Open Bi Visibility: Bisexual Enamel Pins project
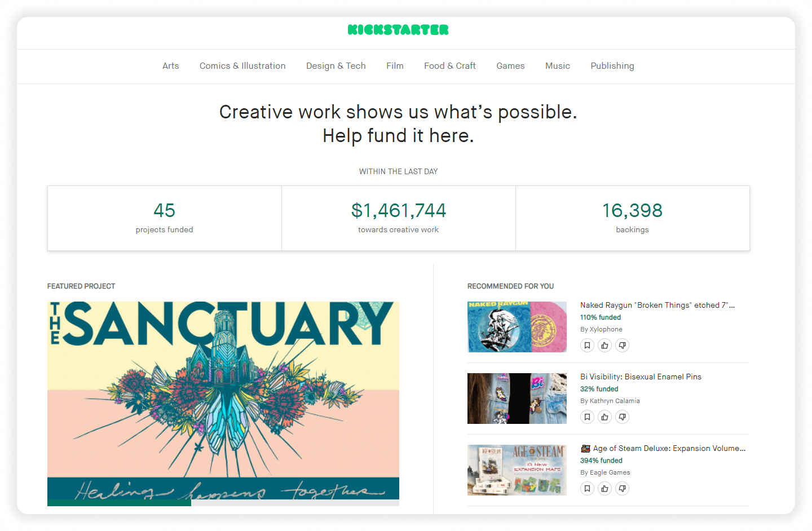The height and width of the screenshot is (531, 812). click(641, 377)
